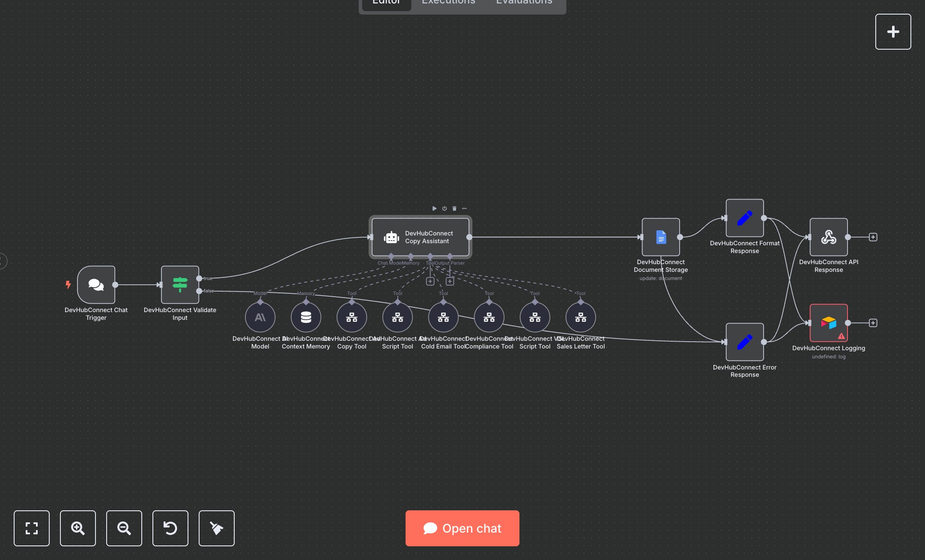Image resolution: width=925 pixels, height=560 pixels.
Task: Add a new node with the top-right plus button
Action: point(893,31)
